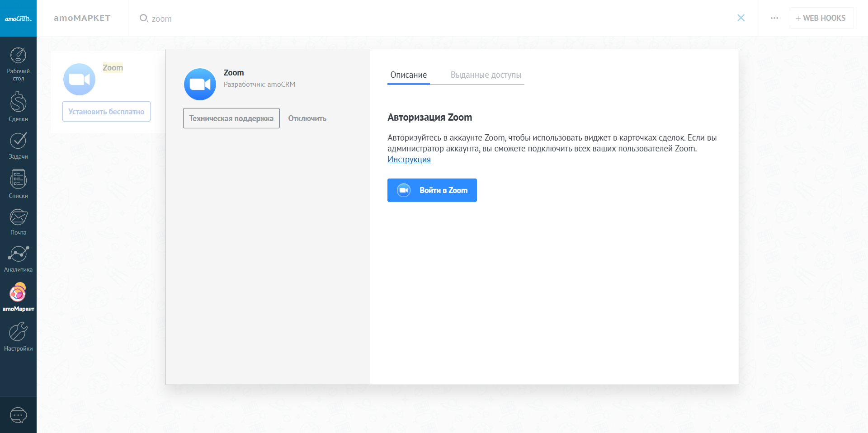Open the Списки lists section

pyautogui.click(x=18, y=184)
